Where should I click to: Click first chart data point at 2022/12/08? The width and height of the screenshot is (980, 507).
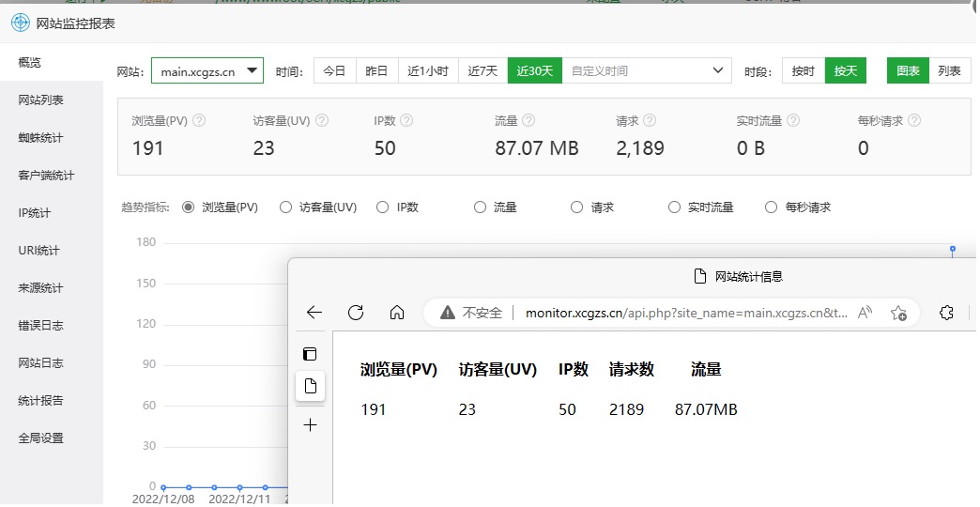(x=163, y=487)
